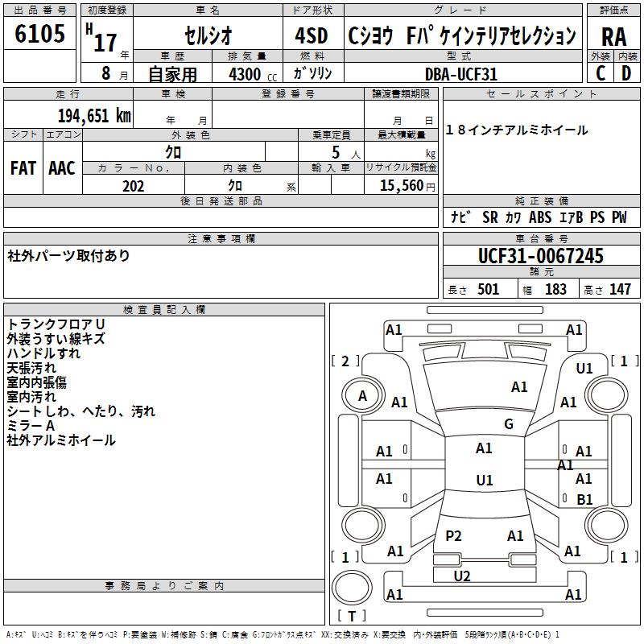Select inspector note ミラーA
The height and width of the screenshot is (644, 644).
tap(31, 426)
